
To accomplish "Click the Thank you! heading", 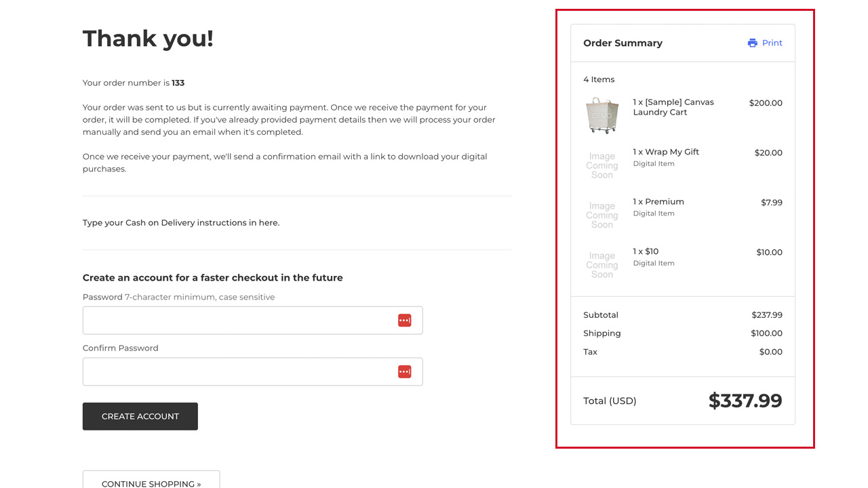I will click(148, 39).
